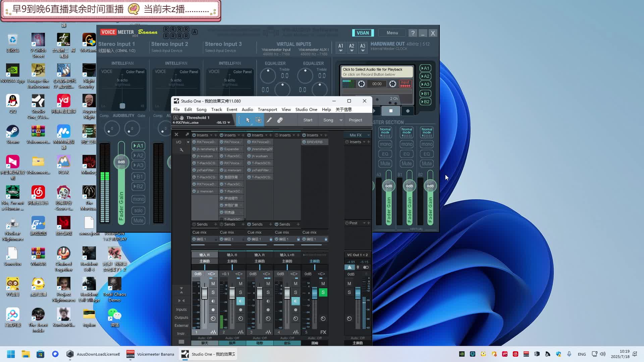Viewport: 644px width, 362px height.
Task: Select the Range tool in Studio One
Action: pos(258,120)
